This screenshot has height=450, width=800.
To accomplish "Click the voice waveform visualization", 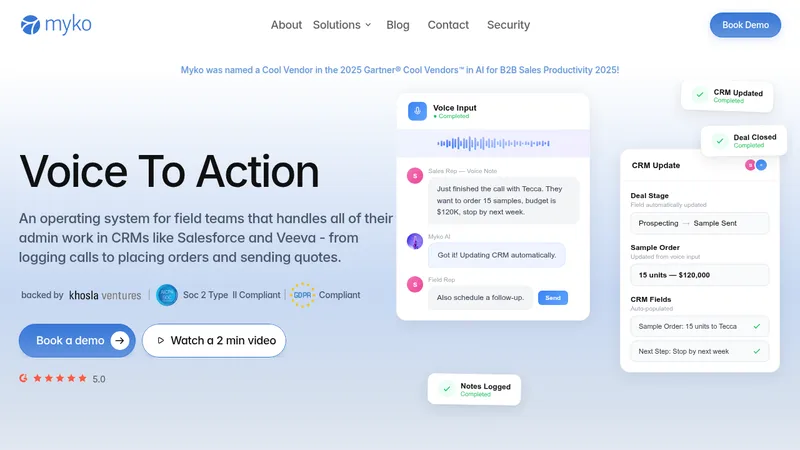I will click(493, 143).
